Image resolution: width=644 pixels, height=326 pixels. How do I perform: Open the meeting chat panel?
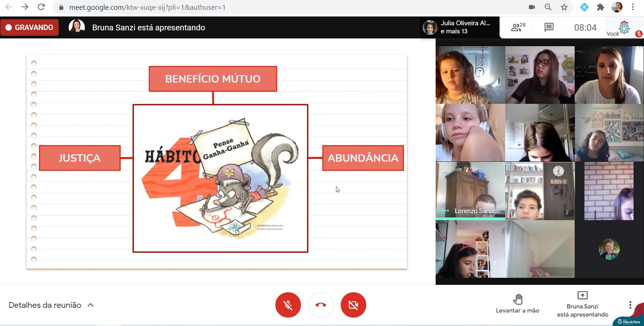pos(549,27)
